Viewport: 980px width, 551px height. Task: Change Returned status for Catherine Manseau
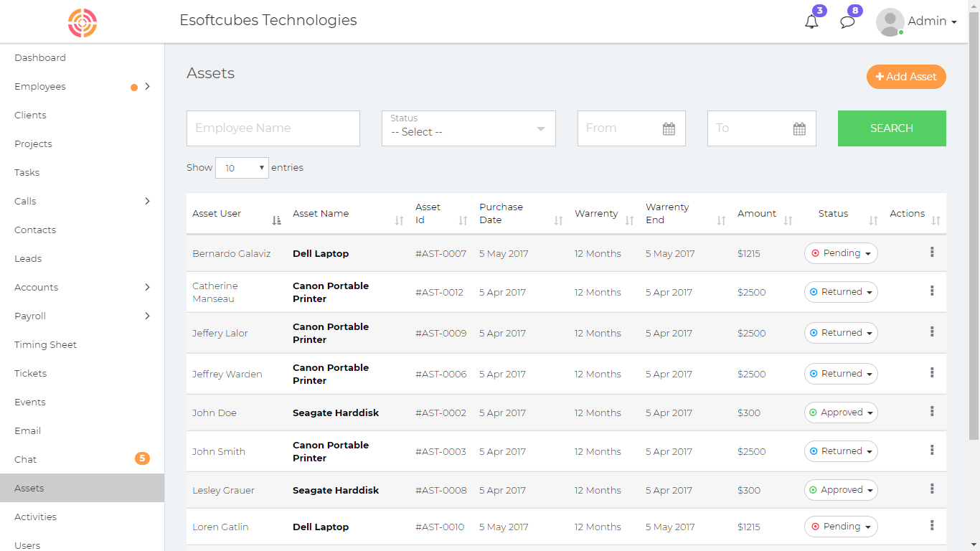tap(841, 292)
